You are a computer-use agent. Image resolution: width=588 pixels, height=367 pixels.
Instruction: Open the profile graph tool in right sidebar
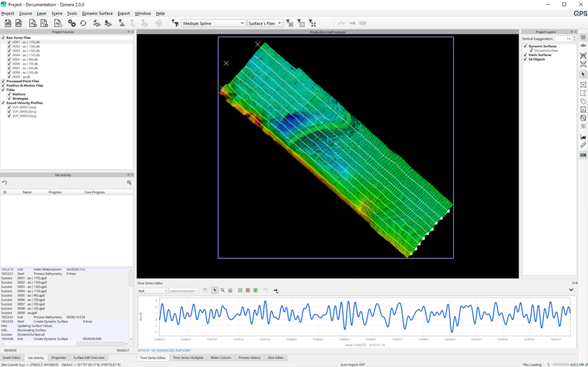coord(583,136)
